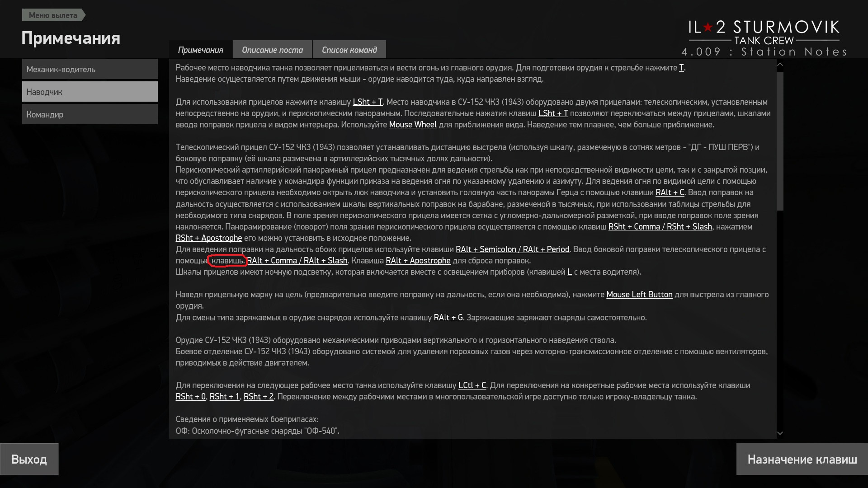
Task: Click the scroll up arrow of notes
Action: pos(780,65)
